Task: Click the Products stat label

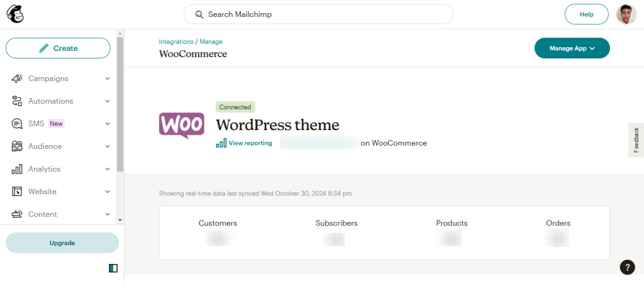Action: point(452,223)
